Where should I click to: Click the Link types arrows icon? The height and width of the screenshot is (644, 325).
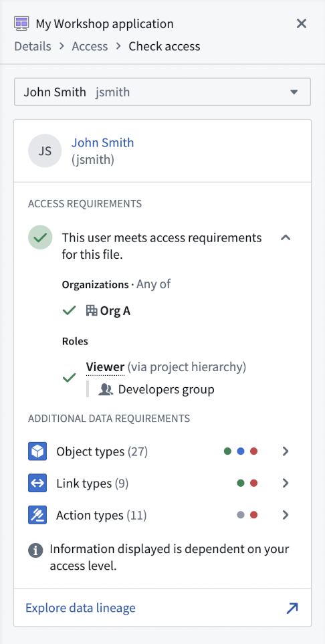click(37, 483)
